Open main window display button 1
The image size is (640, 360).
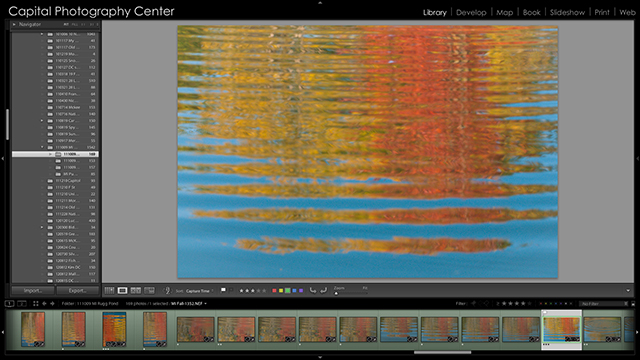(x=9, y=303)
